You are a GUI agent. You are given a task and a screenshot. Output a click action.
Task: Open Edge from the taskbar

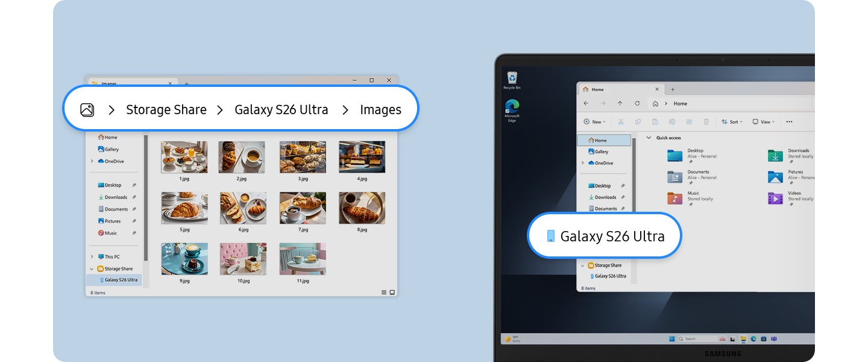753,339
